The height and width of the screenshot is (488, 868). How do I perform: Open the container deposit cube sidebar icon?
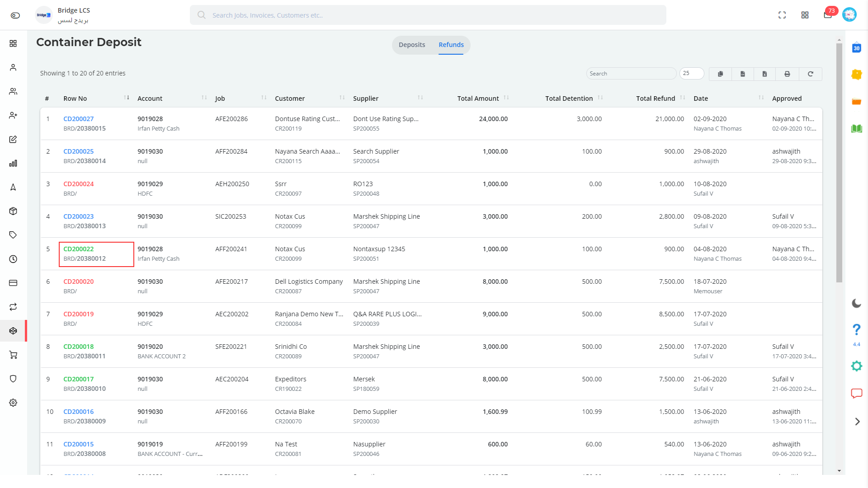click(x=13, y=331)
